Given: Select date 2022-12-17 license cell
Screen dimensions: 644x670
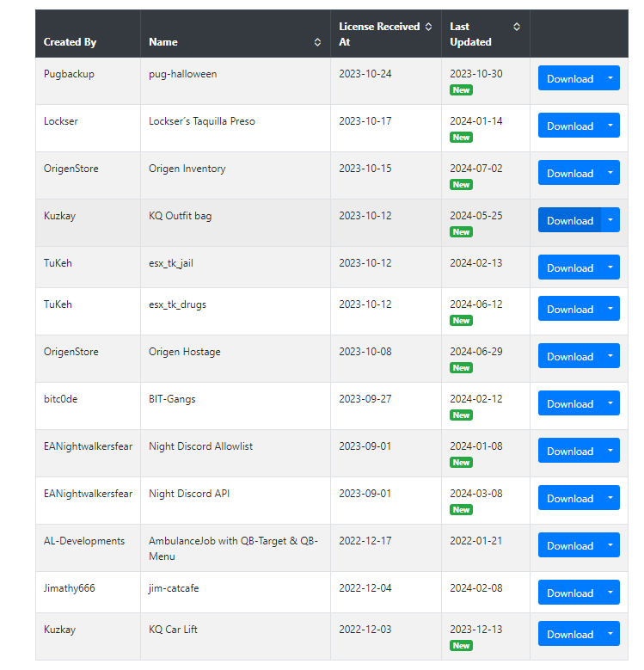Looking at the screenshot, I should (x=386, y=548).
